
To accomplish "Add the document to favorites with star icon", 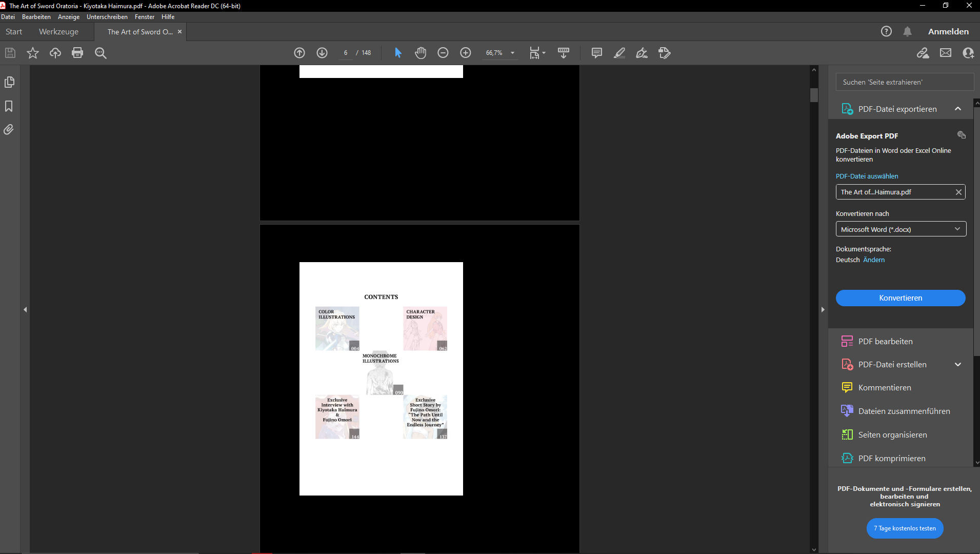I will click(x=33, y=53).
